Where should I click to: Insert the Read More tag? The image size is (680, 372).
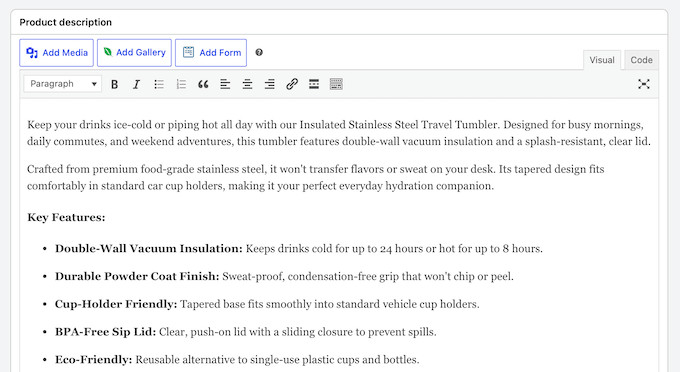pyautogui.click(x=314, y=84)
